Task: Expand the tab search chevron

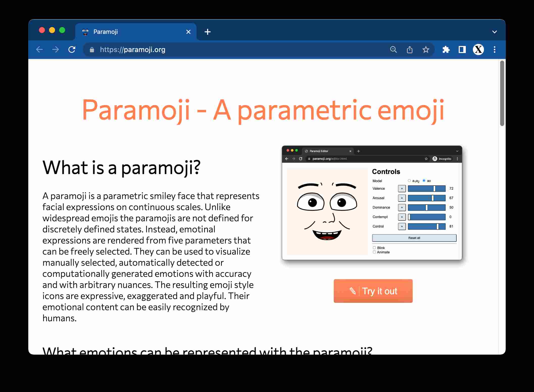Action: point(494,32)
